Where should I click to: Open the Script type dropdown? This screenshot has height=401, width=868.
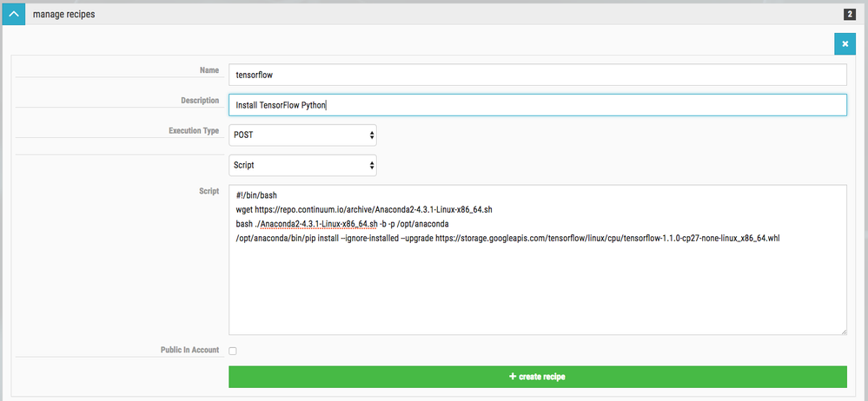(x=302, y=164)
